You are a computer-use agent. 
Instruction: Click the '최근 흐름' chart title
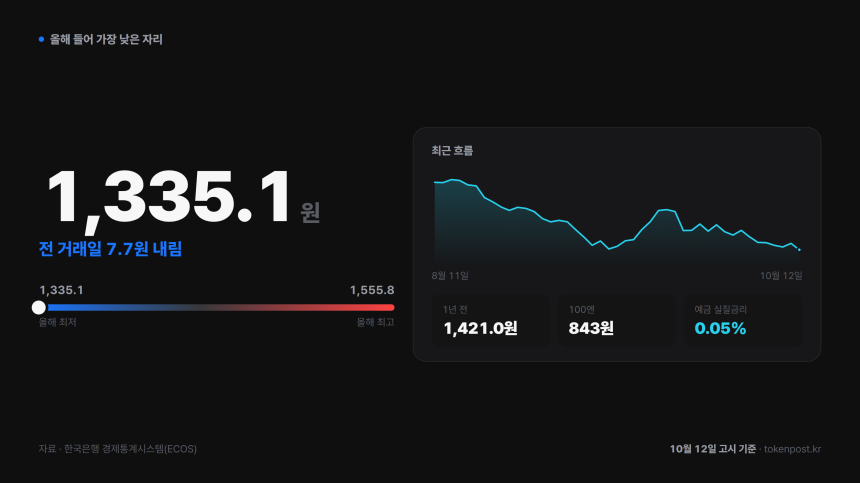452,150
